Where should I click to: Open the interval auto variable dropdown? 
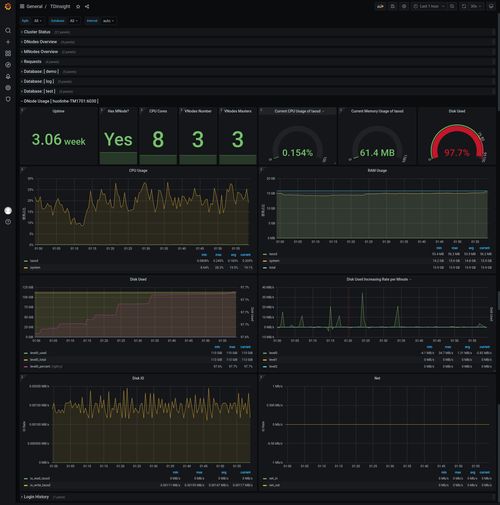click(108, 21)
